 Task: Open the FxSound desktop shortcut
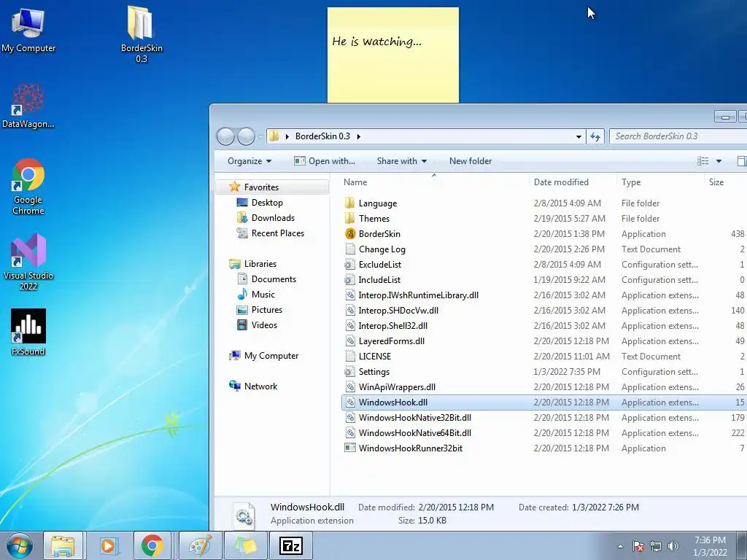(28, 332)
